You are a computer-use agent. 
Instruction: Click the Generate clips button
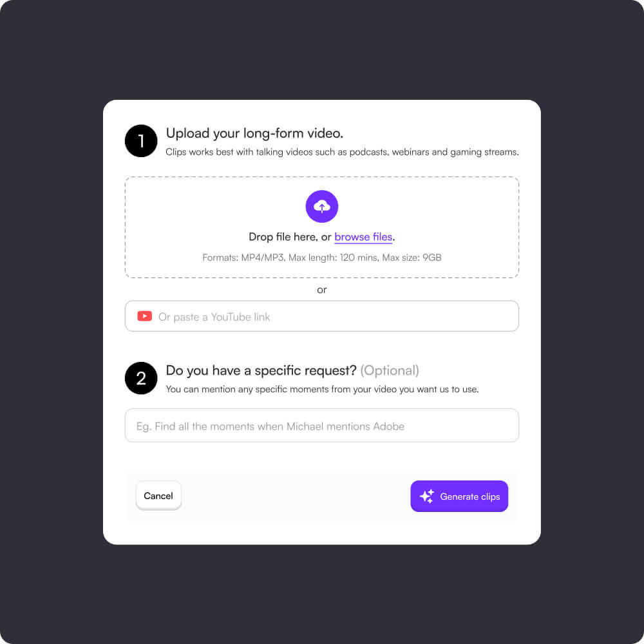pyautogui.click(x=459, y=496)
